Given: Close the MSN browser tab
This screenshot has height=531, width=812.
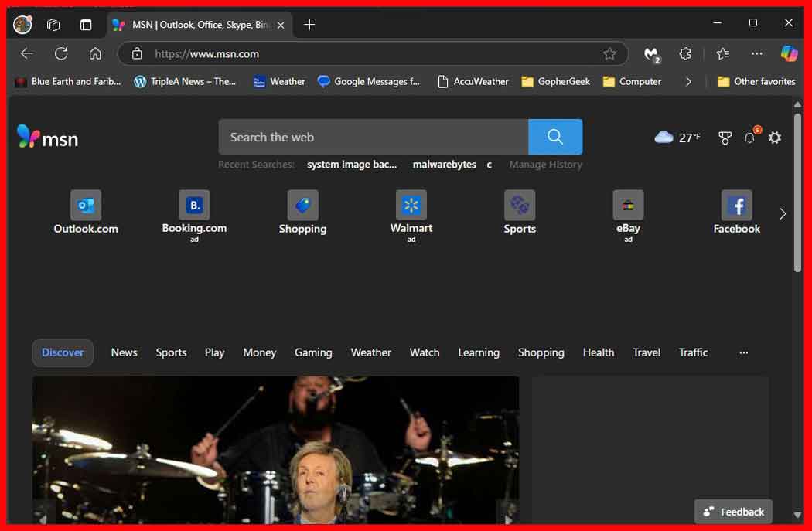Looking at the screenshot, I should (281, 25).
